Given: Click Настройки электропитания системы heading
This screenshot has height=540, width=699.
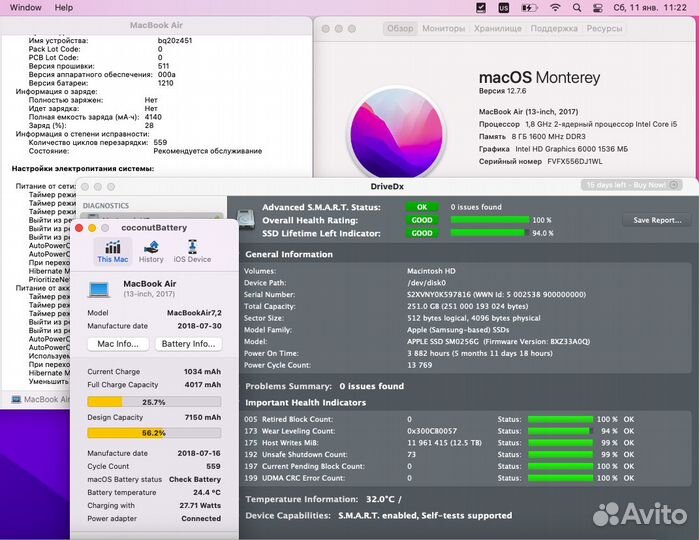Looking at the screenshot, I should coord(83,169).
